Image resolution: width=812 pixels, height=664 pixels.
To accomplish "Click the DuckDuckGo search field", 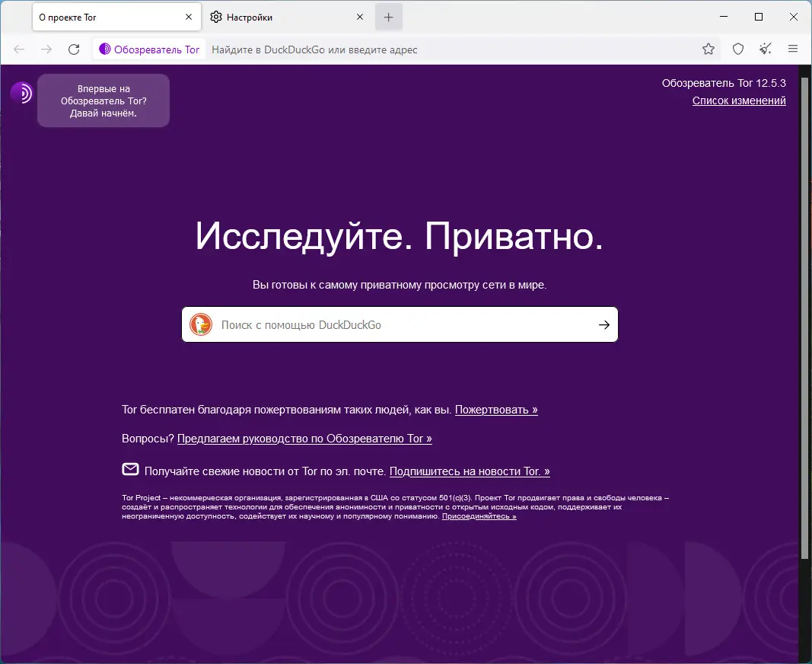I will pos(400,324).
